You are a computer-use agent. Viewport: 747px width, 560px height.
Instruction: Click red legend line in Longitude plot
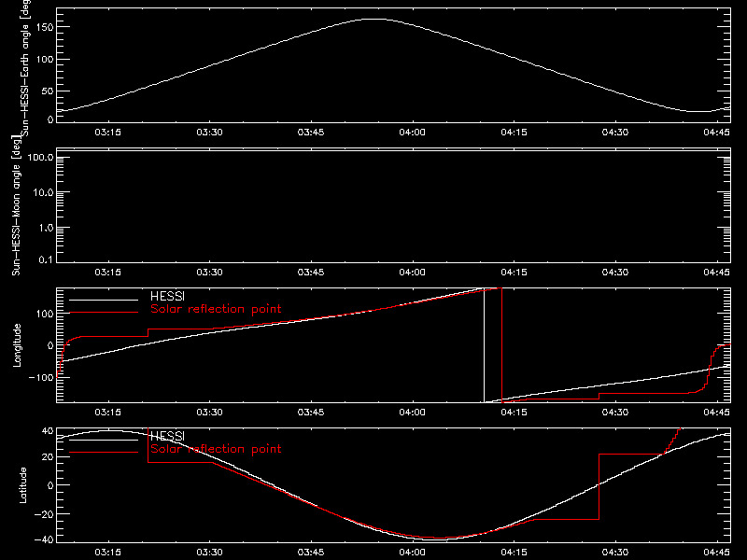pyautogui.click(x=104, y=313)
